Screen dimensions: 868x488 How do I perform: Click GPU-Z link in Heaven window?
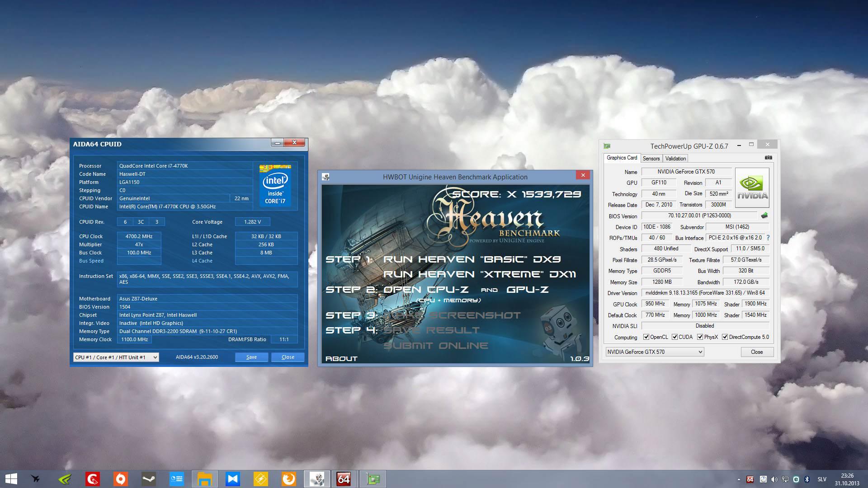(x=528, y=290)
